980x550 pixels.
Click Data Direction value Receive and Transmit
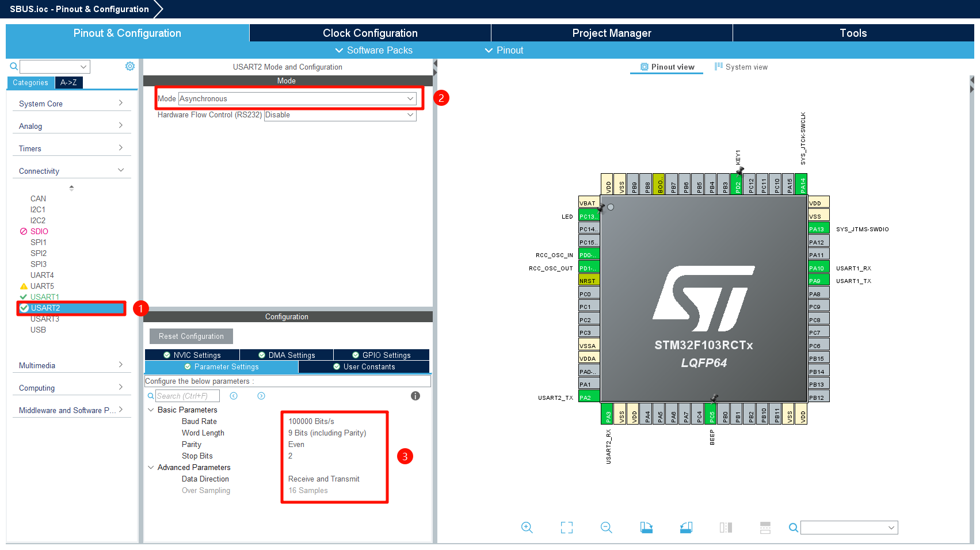(323, 479)
